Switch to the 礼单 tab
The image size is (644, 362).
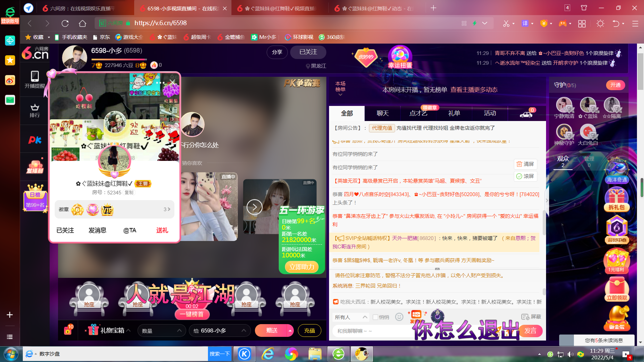(454, 113)
